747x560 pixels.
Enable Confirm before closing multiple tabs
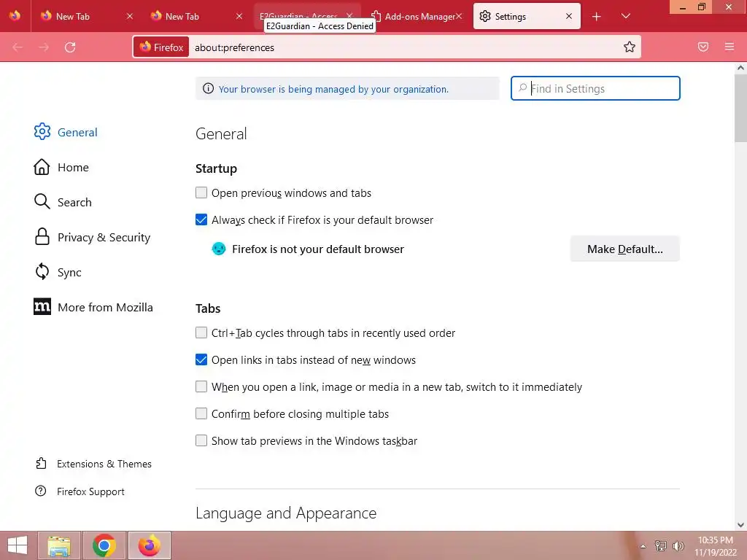[201, 413]
